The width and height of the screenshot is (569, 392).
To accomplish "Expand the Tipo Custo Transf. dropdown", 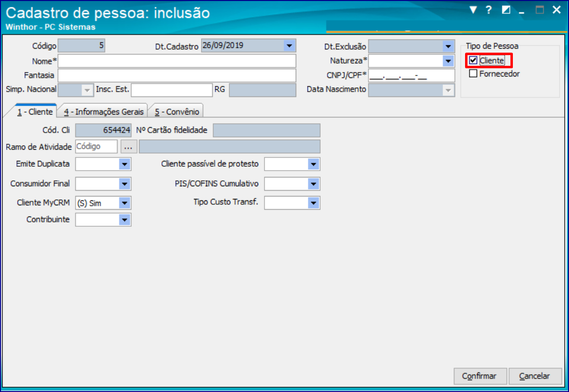I will [x=313, y=203].
